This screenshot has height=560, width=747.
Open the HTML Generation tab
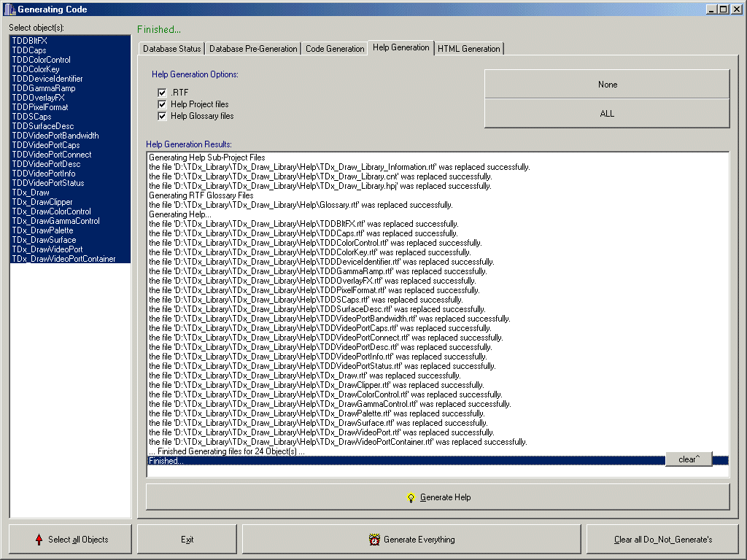click(x=469, y=49)
